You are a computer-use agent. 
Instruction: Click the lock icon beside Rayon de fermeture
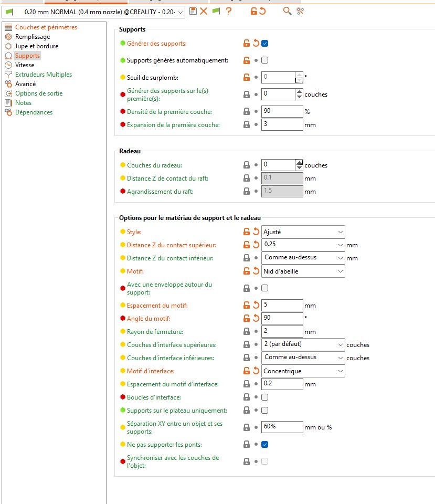pyautogui.click(x=246, y=332)
